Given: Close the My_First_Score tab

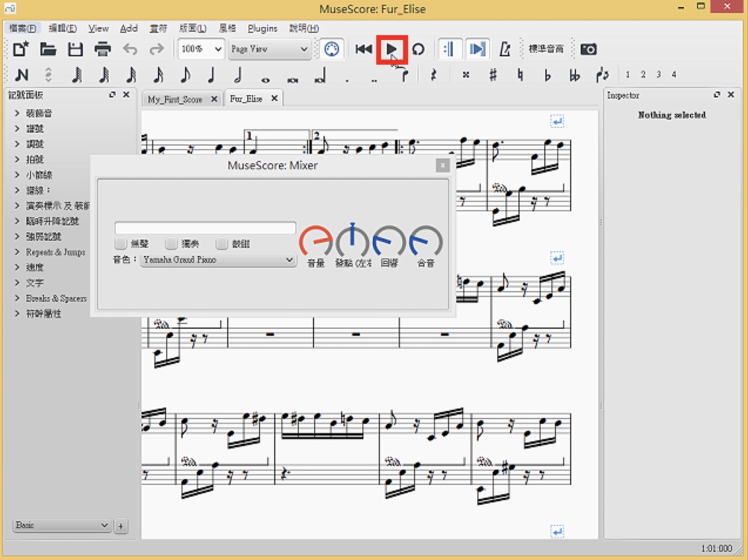Looking at the screenshot, I should 214,99.
